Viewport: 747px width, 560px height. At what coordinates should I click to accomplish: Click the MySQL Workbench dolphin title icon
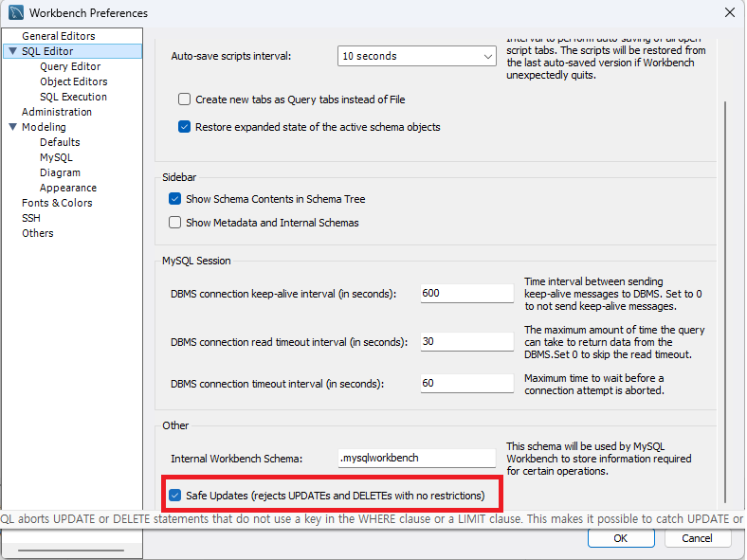pyautogui.click(x=16, y=12)
